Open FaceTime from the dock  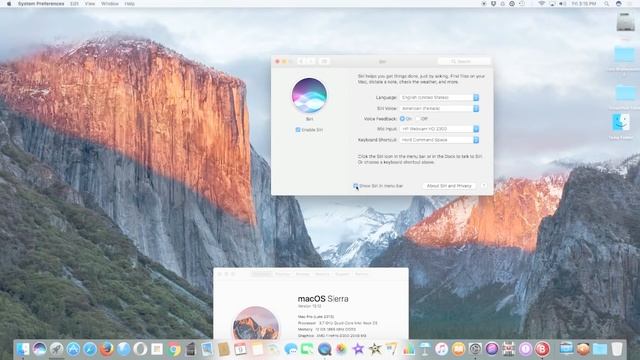pyautogui.click(x=307, y=349)
